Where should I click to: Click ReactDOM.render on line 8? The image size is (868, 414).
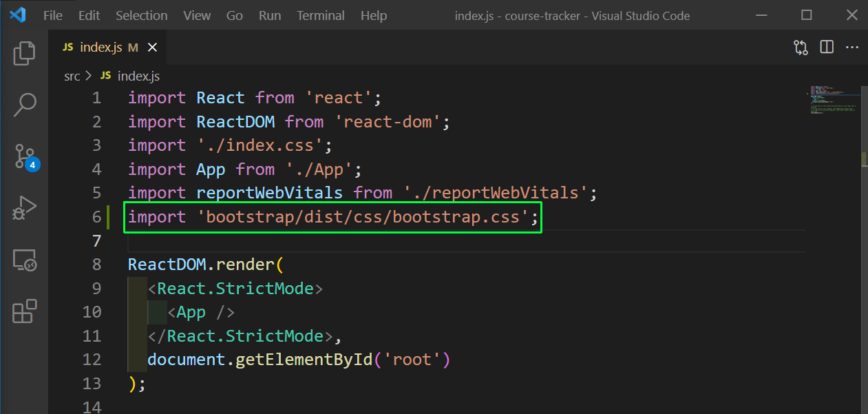click(x=202, y=265)
